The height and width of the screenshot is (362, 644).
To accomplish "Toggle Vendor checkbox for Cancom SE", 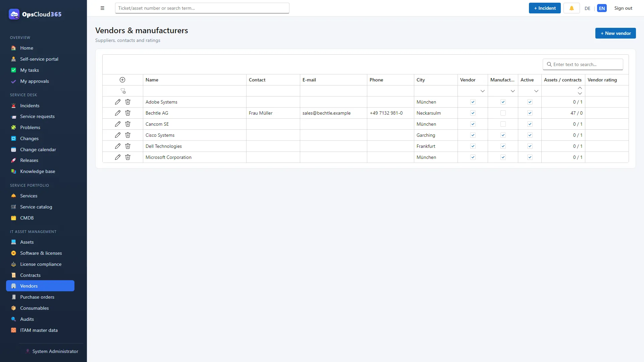I will [x=473, y=124].
